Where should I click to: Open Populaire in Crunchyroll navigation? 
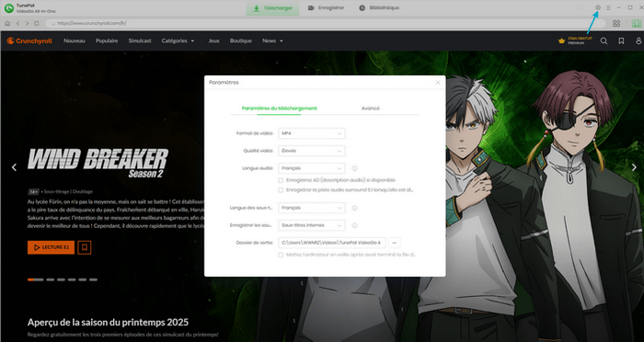(107, 40)
